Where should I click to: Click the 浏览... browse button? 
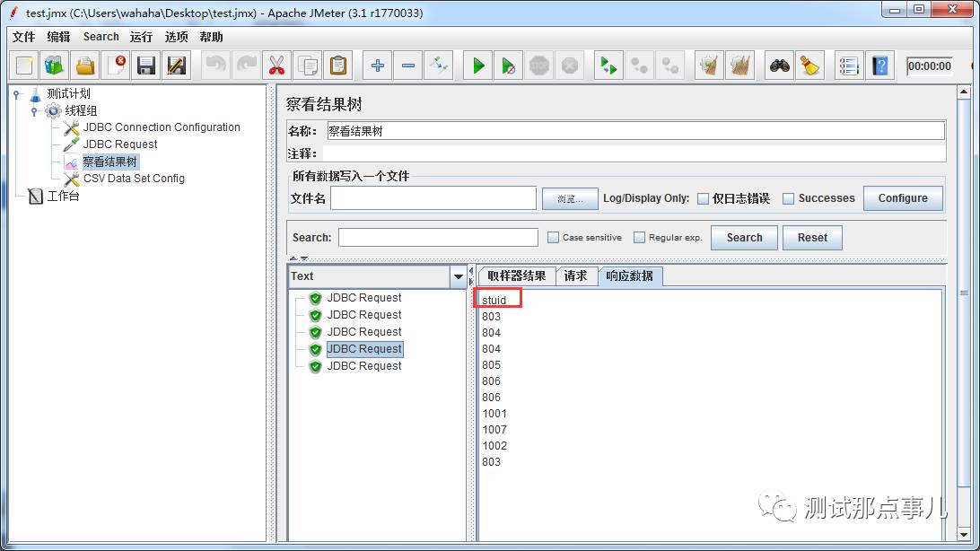point(570,199)
